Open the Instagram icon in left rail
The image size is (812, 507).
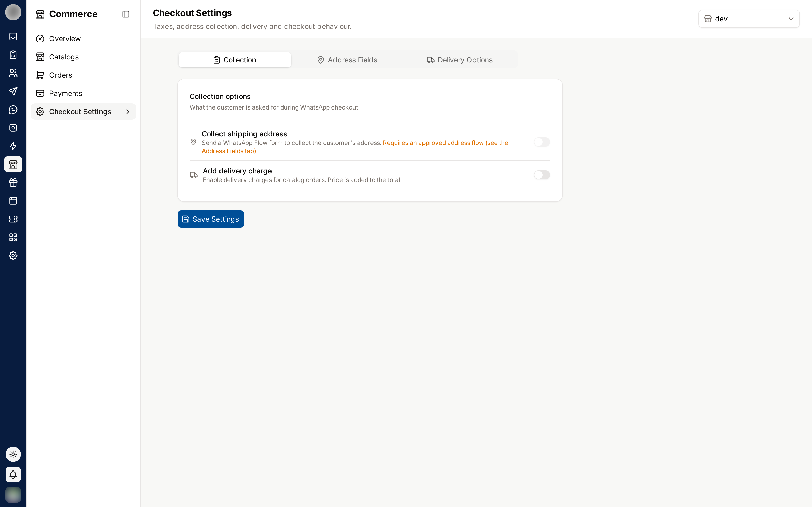[13, 128]
